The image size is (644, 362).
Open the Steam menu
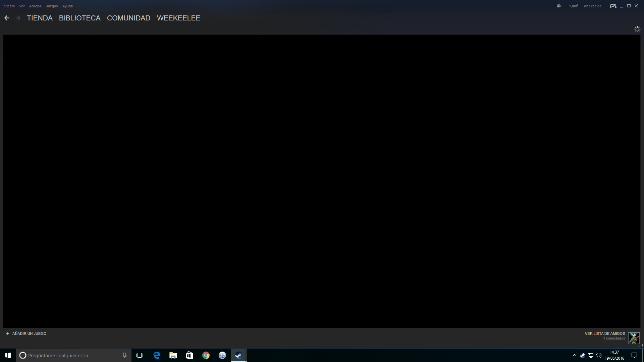(9, 6)
